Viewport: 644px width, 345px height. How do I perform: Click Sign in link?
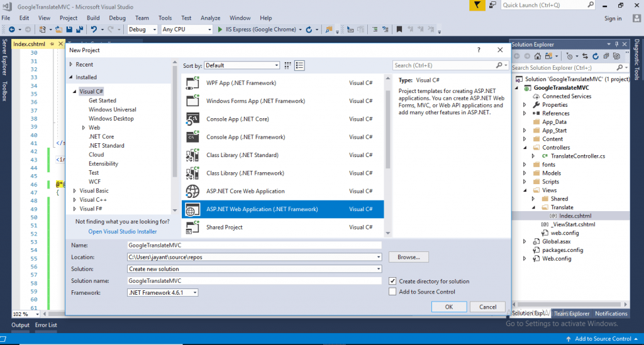613,18
